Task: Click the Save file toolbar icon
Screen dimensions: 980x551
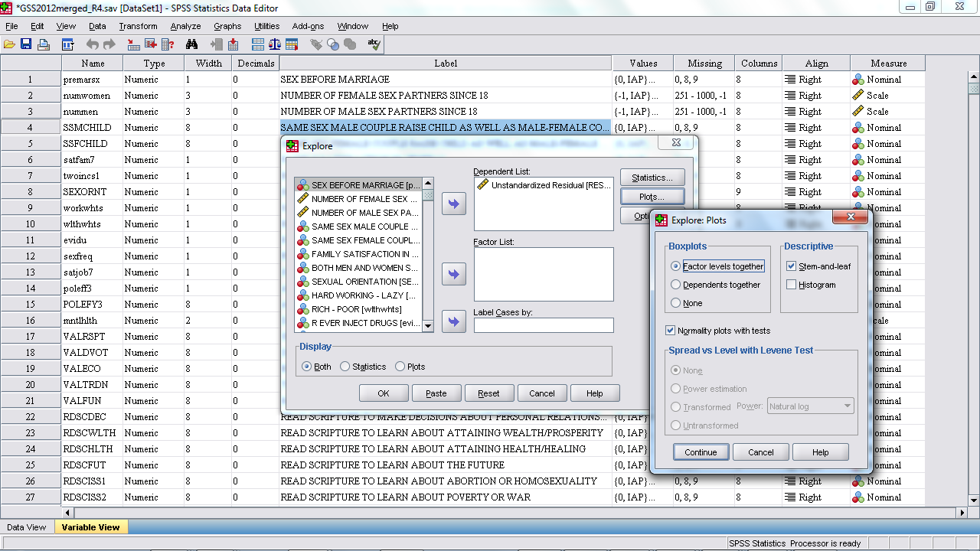Action: pyautogui.click(x=26, y=44)
